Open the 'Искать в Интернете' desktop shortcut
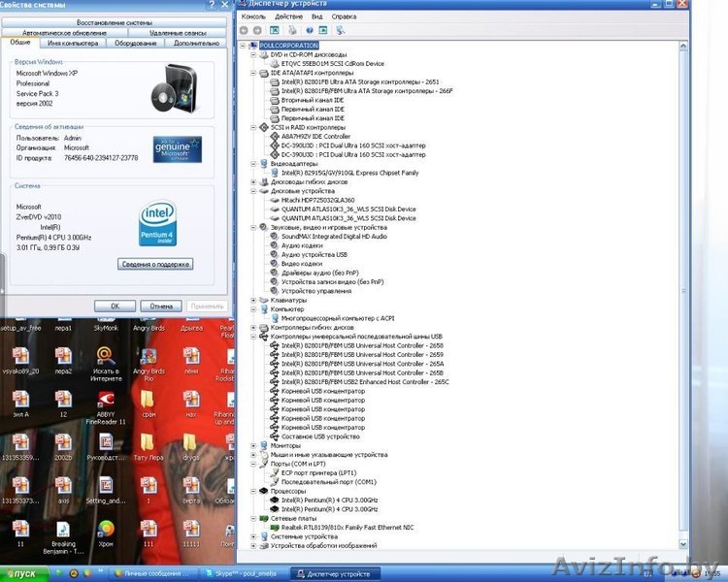The image size is (728, 582). point(105,355)
